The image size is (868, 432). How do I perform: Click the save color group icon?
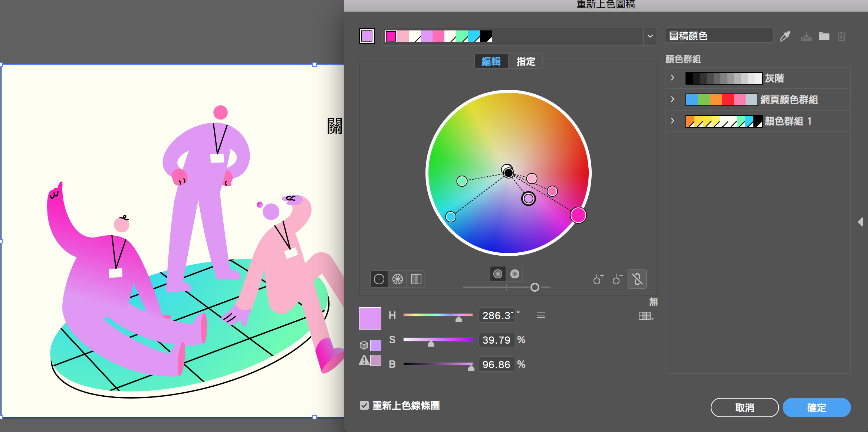pyautogui.click(x=806, y=36)
